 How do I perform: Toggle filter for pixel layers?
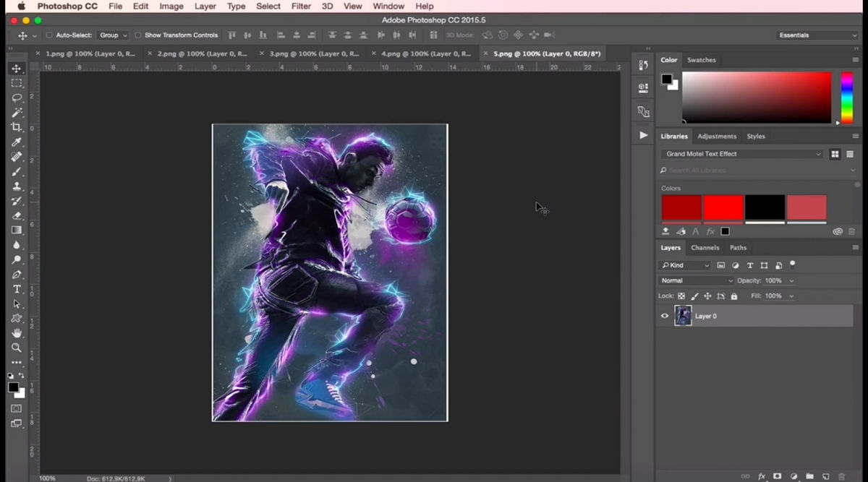click(x=720, y=265)
